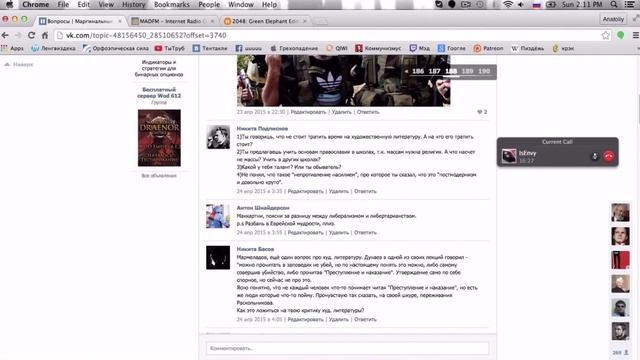Click Ответить under the 23 апр post
Screen dimensions: 640x360
[368, 112]
